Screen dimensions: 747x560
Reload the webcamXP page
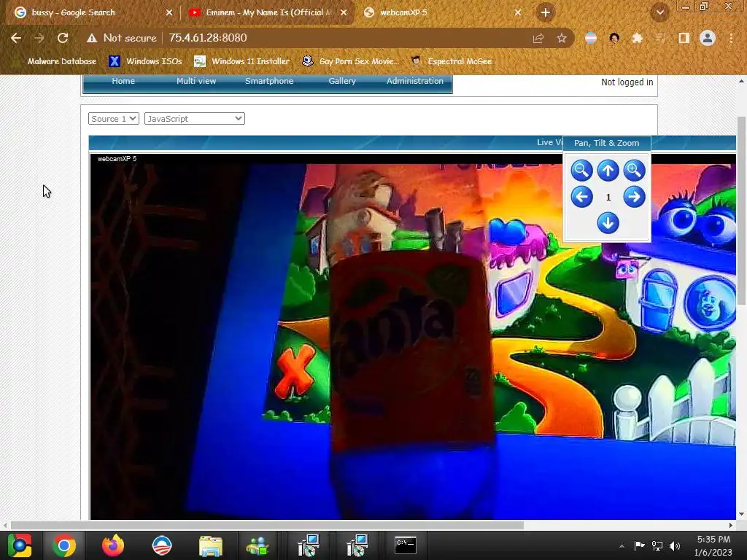63,38
